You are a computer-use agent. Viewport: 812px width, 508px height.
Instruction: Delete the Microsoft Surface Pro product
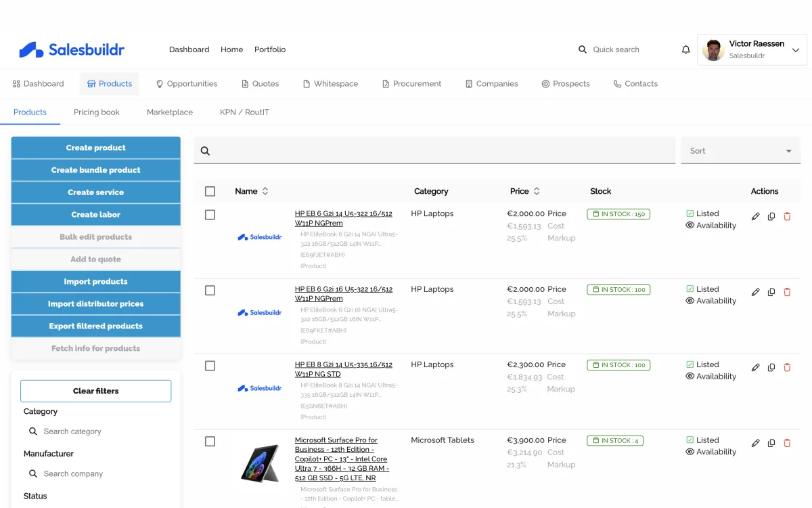click(787, 443)
